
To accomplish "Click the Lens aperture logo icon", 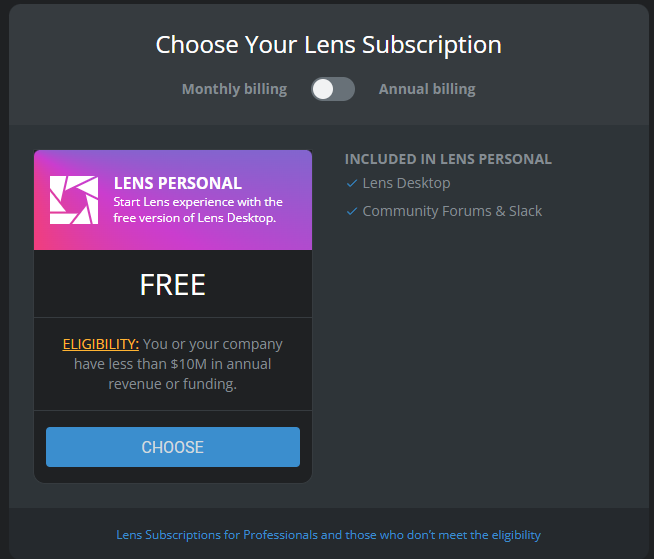I will pos(74,200).
